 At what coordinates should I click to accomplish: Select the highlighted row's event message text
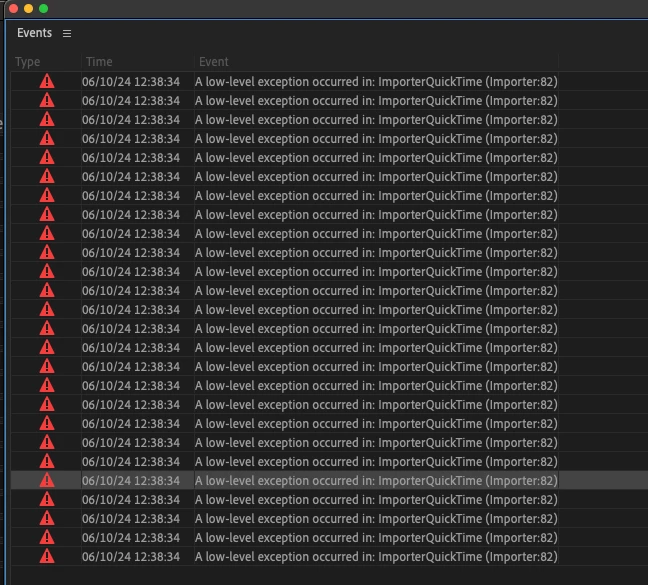376,480
